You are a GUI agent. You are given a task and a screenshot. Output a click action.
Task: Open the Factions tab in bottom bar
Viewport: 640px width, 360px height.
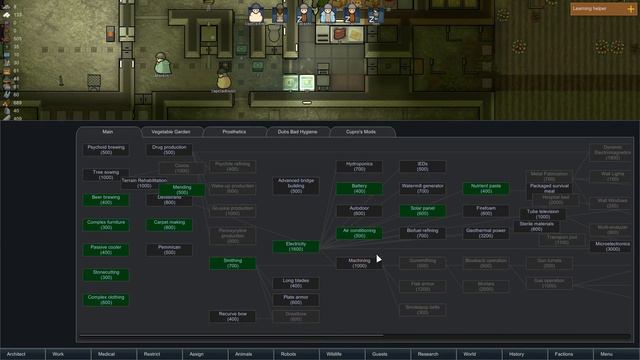click(x=571, y=354)
